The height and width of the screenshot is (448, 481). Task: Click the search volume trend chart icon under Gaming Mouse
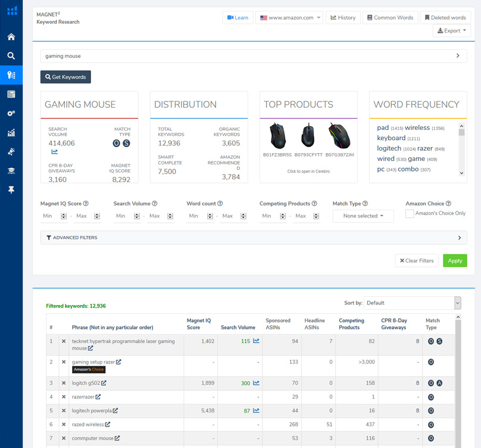54,153
